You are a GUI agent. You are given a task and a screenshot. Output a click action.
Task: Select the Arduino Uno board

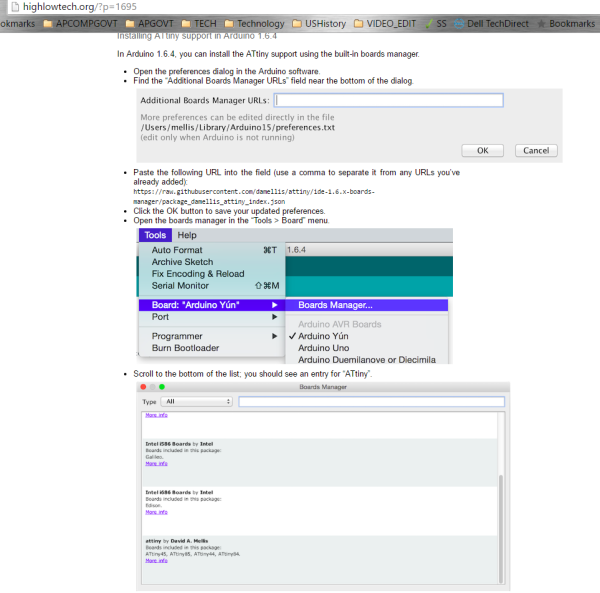click(367, 348)
